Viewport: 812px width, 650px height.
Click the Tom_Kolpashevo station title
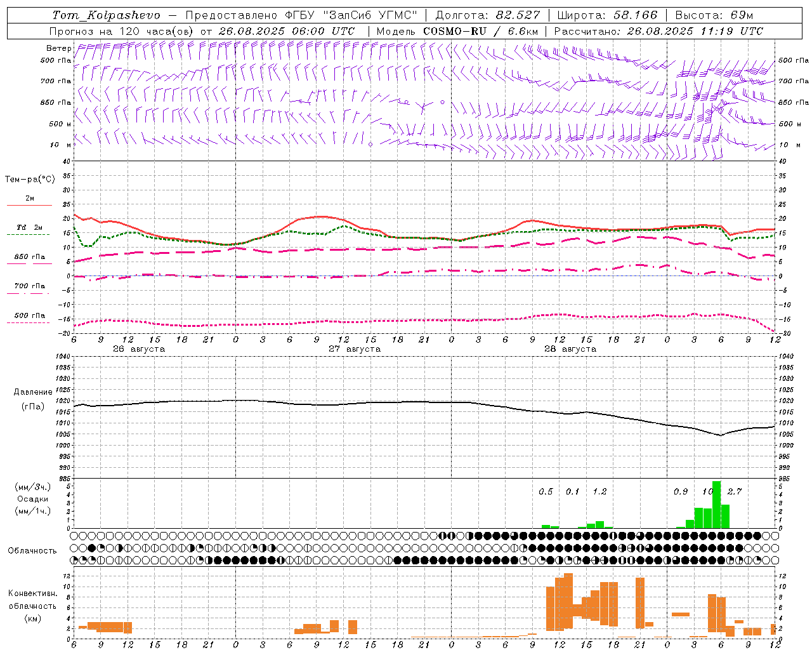click(x=107, y=15)
